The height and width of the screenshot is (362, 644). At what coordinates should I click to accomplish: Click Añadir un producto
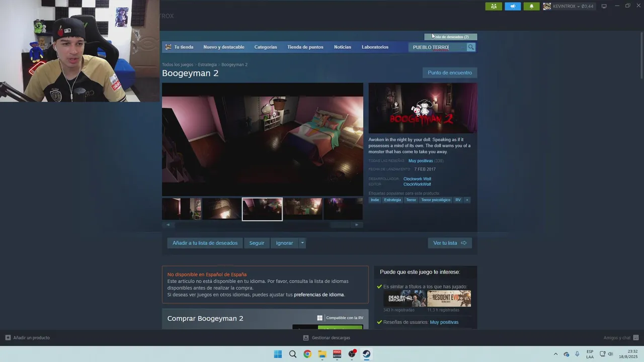28,338
